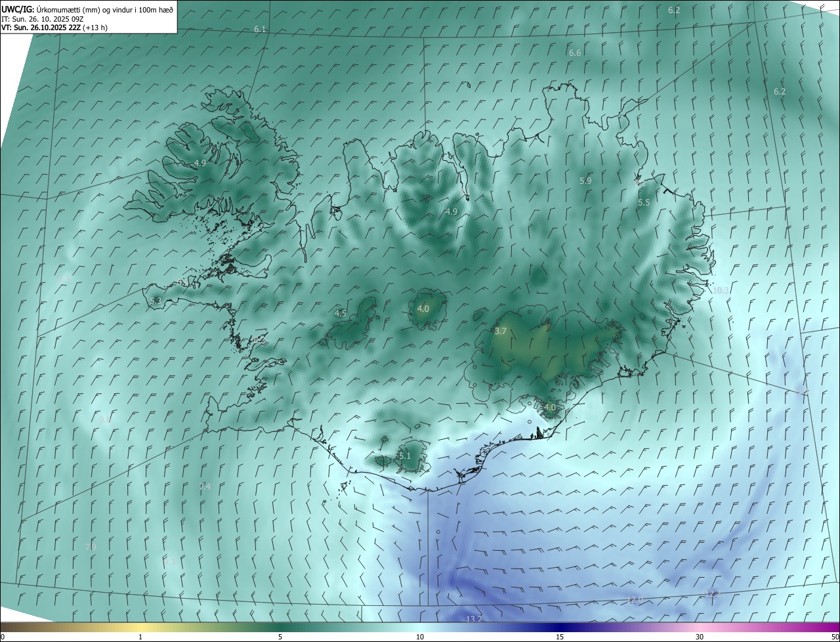Click the 12.0 value in the southeast sea
This screenshot has width=840, height=642.
tap(634, 599)
